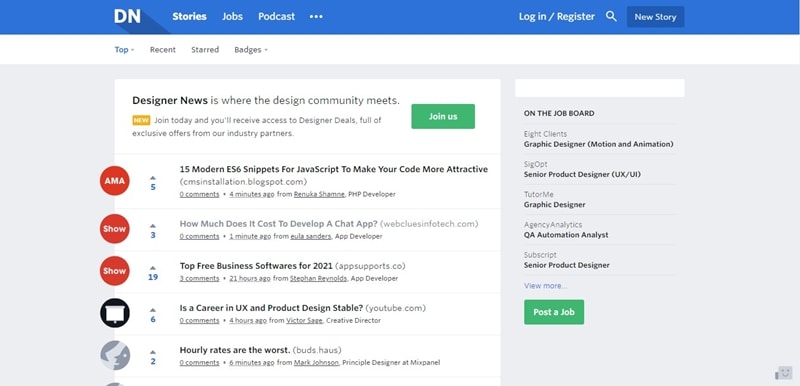
Task: Click the green Join us button
Action: coord(443,116)
